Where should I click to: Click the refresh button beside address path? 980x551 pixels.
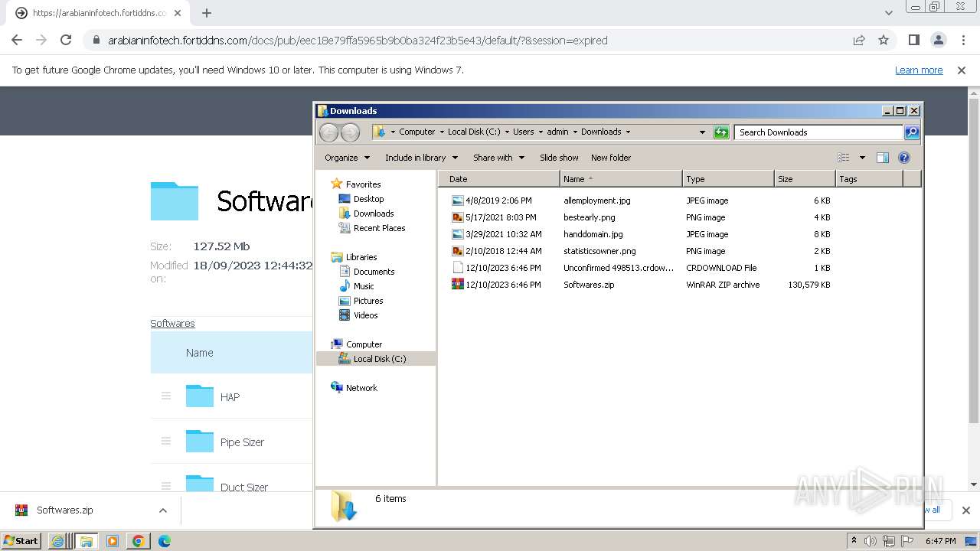[x=721, y=132]
